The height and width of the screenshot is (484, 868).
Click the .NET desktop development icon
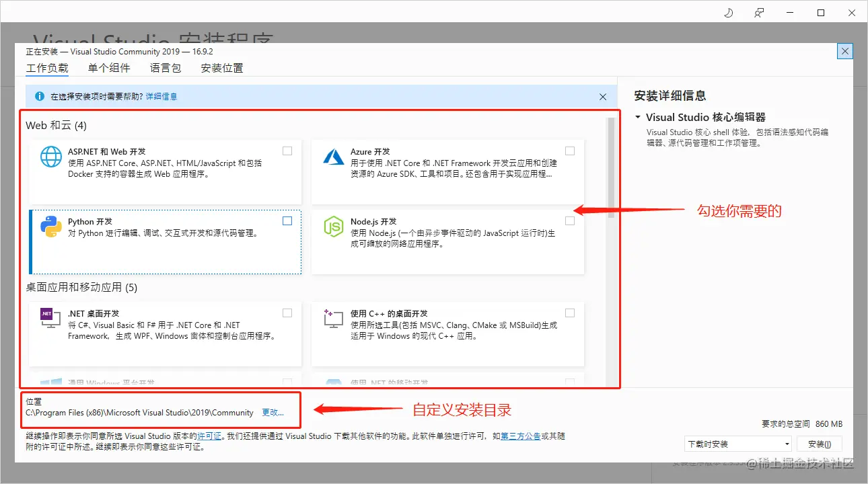(x=50, y=318)
